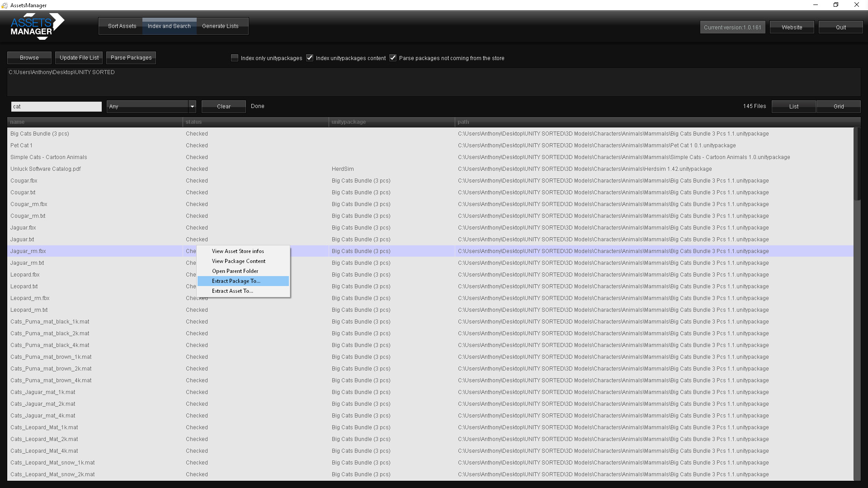Disable 'Index unitypackages content' checkbox
The image size is (868, 488).
[x=310, y=58]
